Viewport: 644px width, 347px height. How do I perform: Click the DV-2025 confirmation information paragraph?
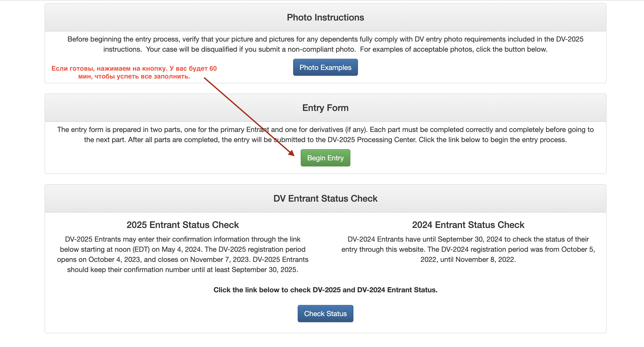point(183,254)
